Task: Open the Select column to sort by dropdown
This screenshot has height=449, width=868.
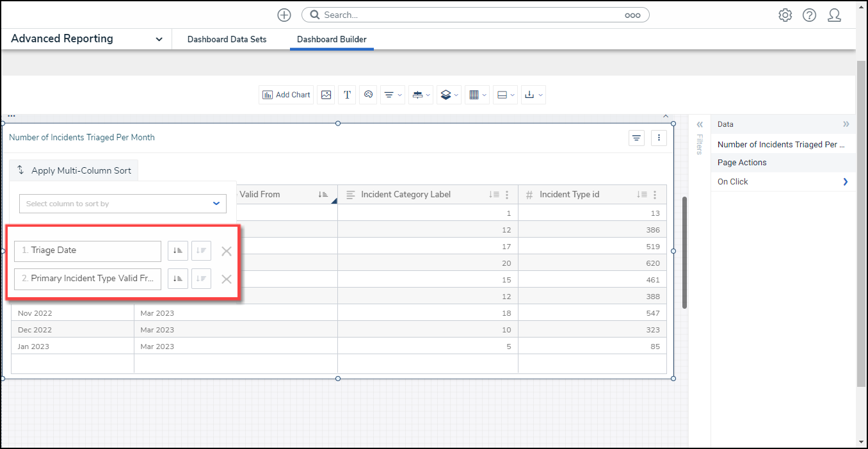Action: click(123, 204)
